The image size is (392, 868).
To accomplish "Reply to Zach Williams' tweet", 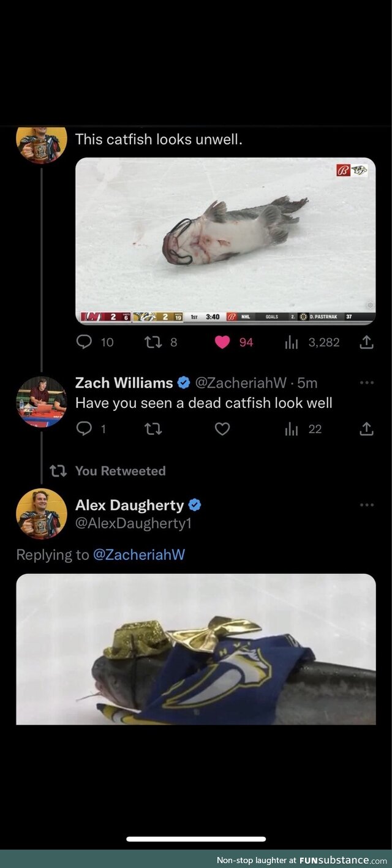I will tap(84, 429).
